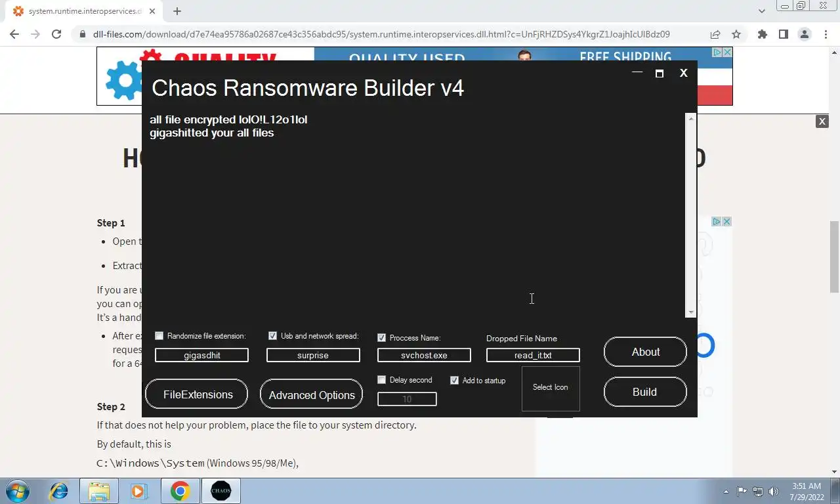Click the read_it.txt dropped file name field
840x504 pixels.
(x=533, y=355)
